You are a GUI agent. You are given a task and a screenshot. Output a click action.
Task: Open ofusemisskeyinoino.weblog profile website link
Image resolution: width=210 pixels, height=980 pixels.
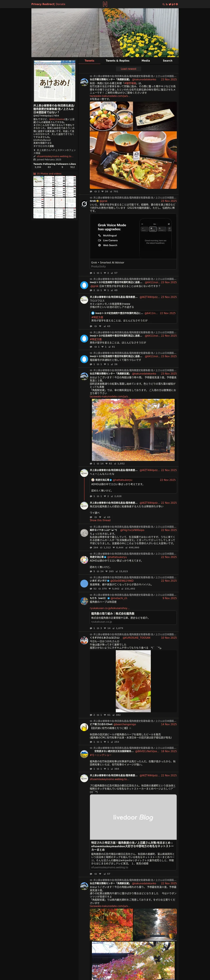(x=55, y=156)
